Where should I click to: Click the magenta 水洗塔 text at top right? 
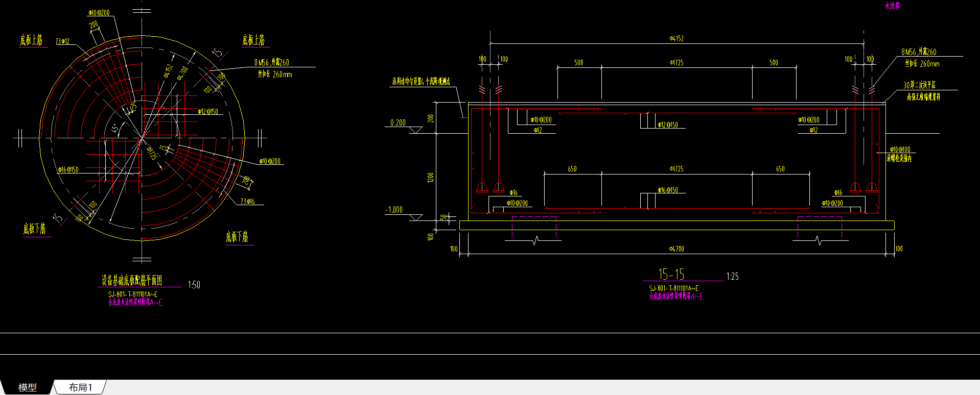pos(892,6)
